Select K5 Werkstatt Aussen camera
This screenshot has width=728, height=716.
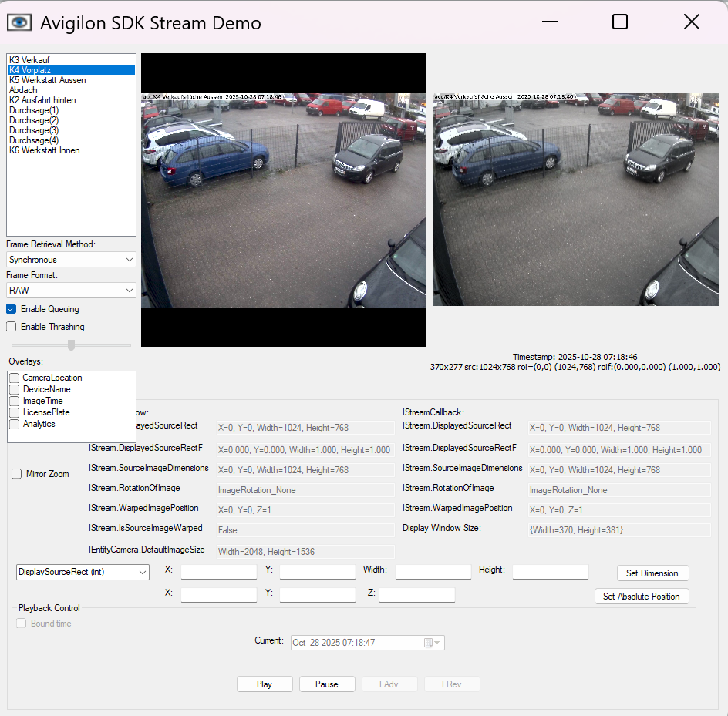click(x=47, y=80)
